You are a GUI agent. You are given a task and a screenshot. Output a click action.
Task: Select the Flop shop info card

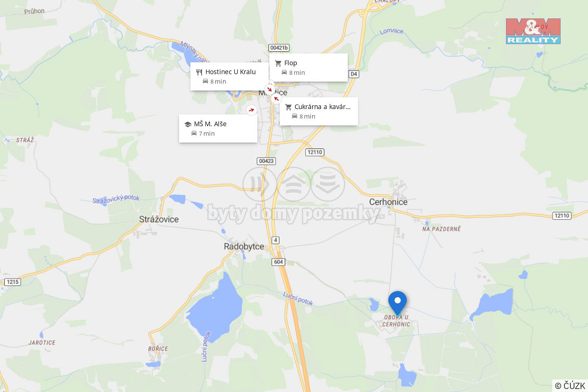(308, 67)
